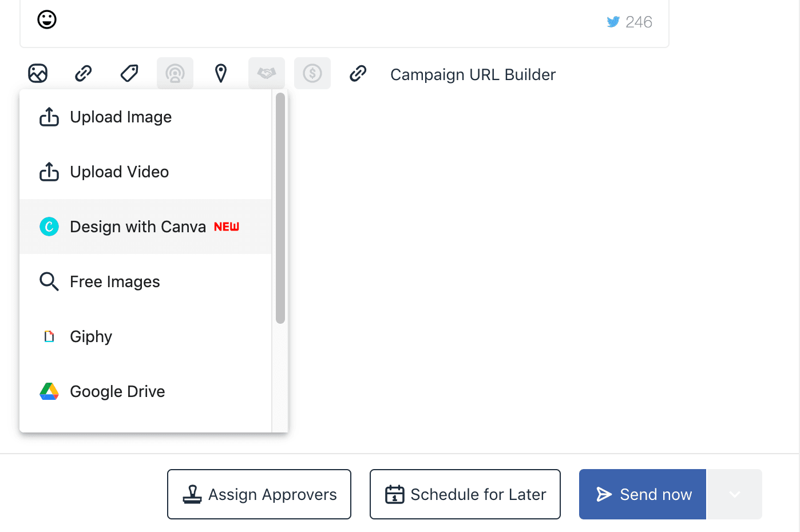The image size is (800, 532).
Task: Click the add media image icon
Action: click(x=38, y=73)
